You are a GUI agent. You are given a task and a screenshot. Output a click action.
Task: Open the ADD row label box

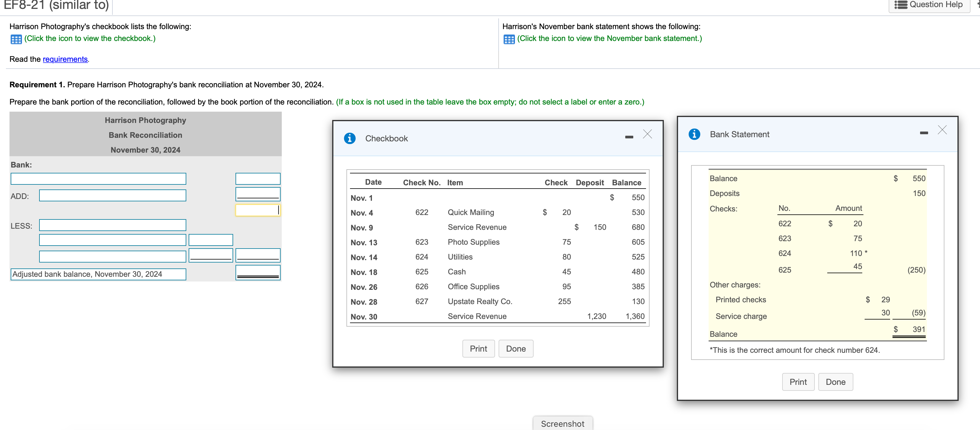tap(113, 196)
